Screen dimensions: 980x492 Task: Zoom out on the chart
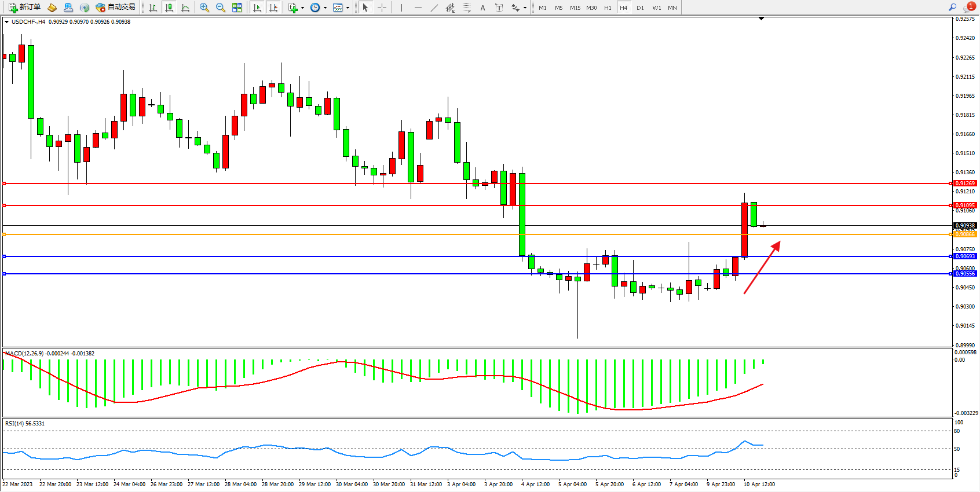point(221,8)
